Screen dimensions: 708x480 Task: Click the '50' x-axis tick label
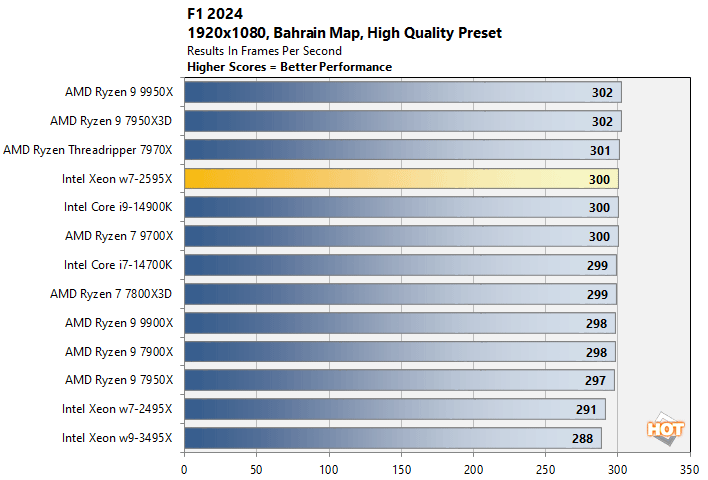point(256,470)
